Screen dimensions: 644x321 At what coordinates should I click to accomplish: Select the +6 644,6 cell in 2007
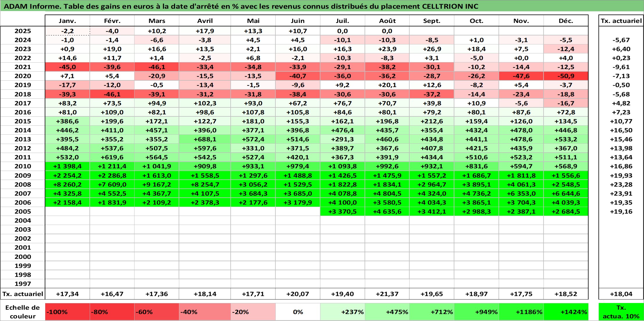tap(566, 193)
